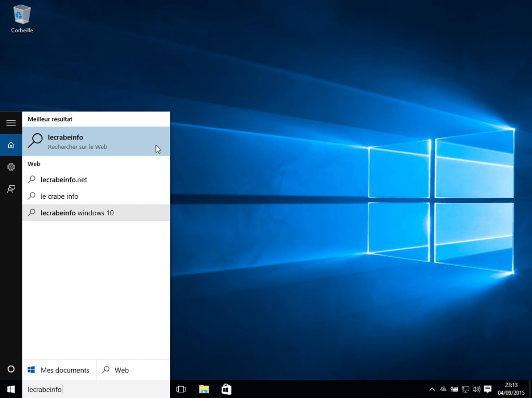The height and width of the screenshot is (398, 532).
Task: Show hidden system tray icons
Action: 432,389
